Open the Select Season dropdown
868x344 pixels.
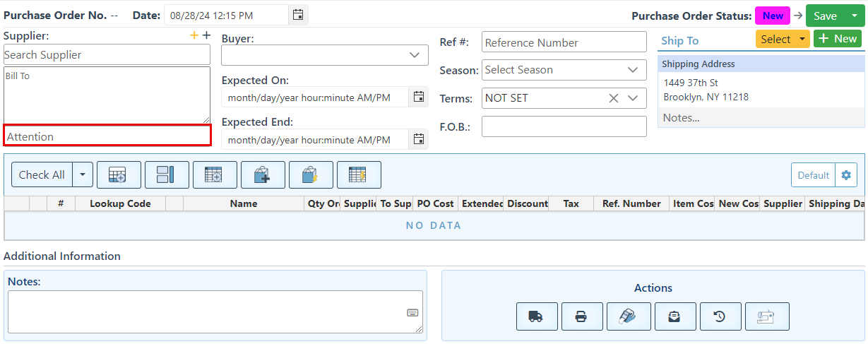click(632, 70)
